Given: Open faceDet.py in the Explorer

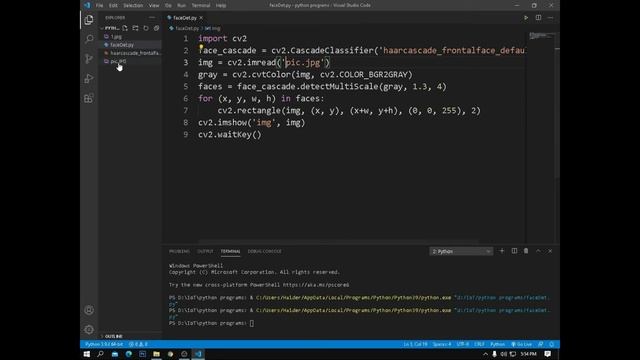Looking at the screenshot, I should [122, 44].
